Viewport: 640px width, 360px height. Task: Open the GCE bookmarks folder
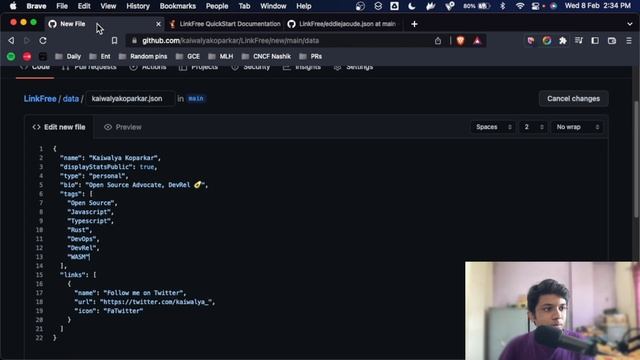coord(188,56)
